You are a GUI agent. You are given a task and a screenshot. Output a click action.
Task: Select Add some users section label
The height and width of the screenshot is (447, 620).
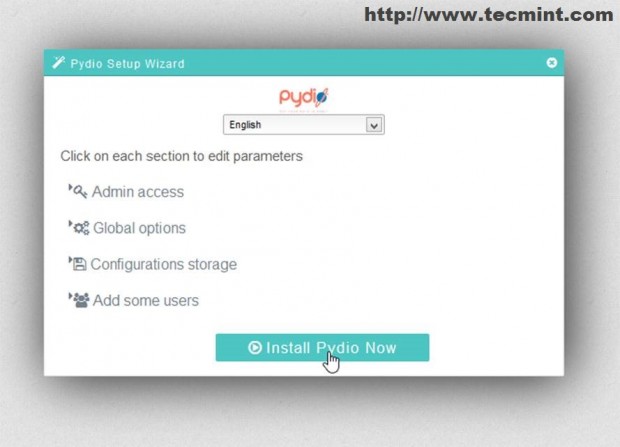146,301
